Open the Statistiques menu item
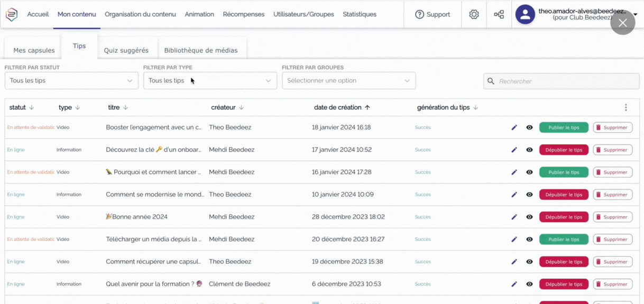 pos(360,14)
